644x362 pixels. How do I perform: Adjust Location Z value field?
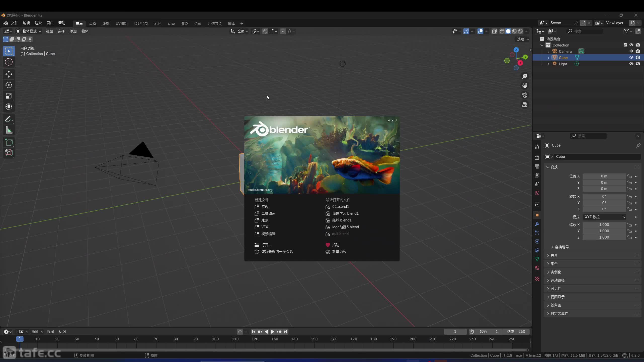tap(604, 189)
